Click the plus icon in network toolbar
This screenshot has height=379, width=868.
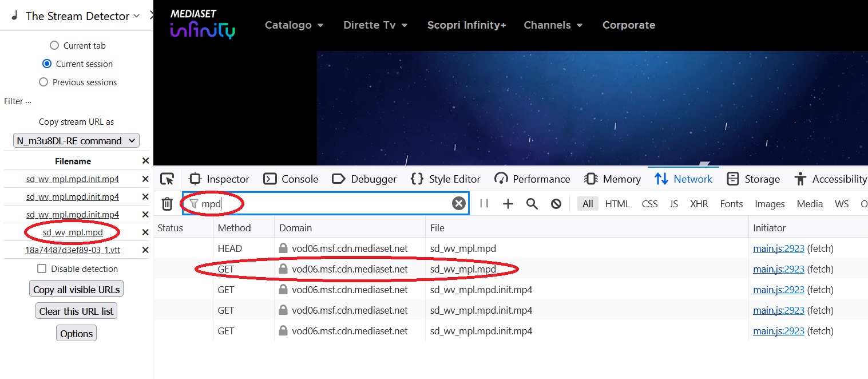(x=508, y=204)
